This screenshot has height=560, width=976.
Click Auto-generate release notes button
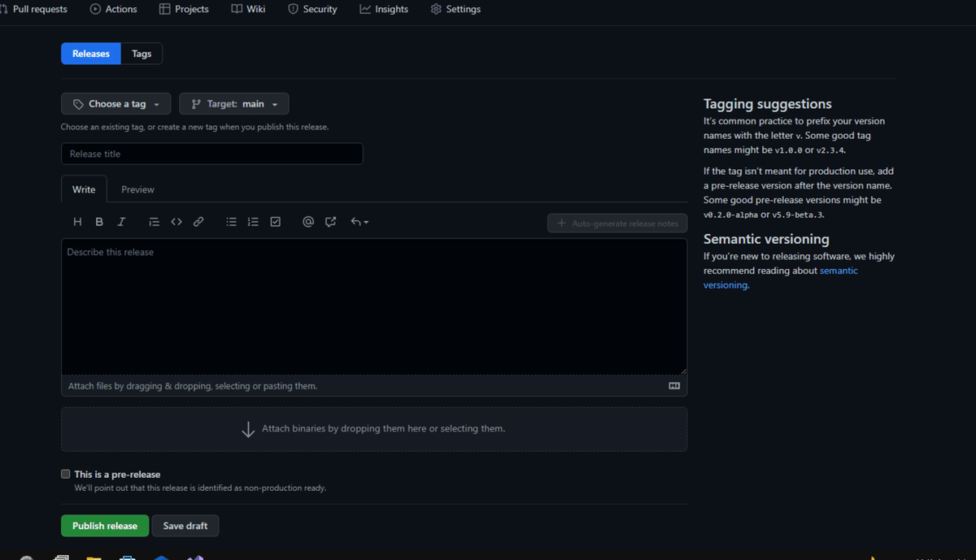click(617, 223)
